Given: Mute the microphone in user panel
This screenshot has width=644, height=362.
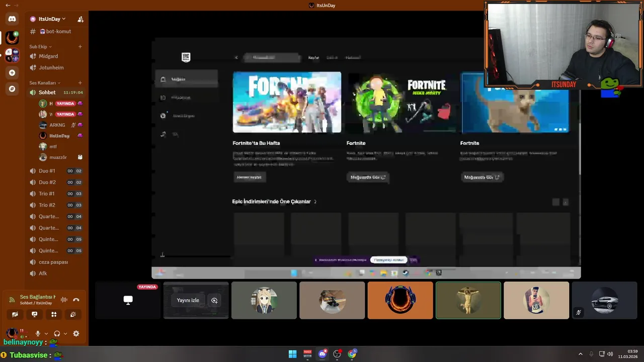Looking at the screenshot, I should (x=38, y=333).
